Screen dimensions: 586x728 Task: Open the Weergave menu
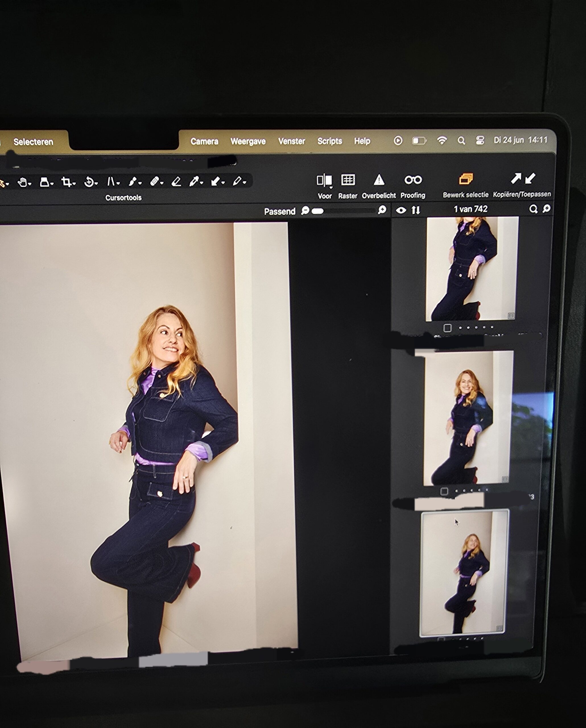tap(248, 141)
